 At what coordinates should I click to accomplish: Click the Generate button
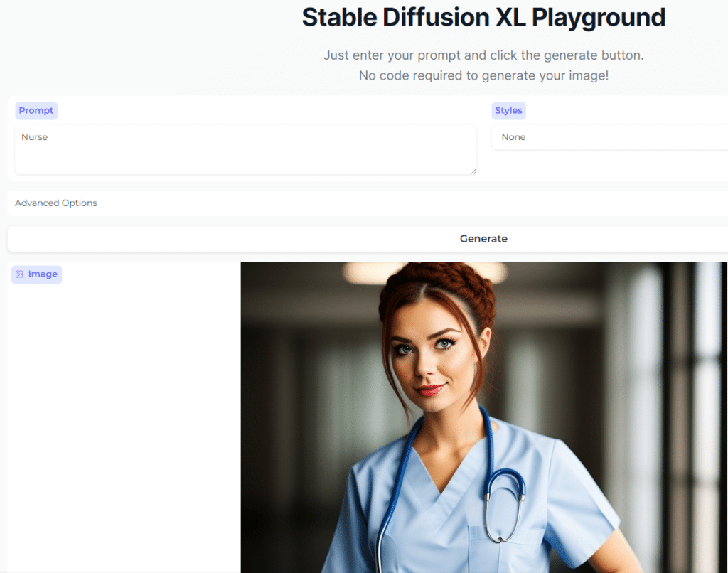click(483, 239)
